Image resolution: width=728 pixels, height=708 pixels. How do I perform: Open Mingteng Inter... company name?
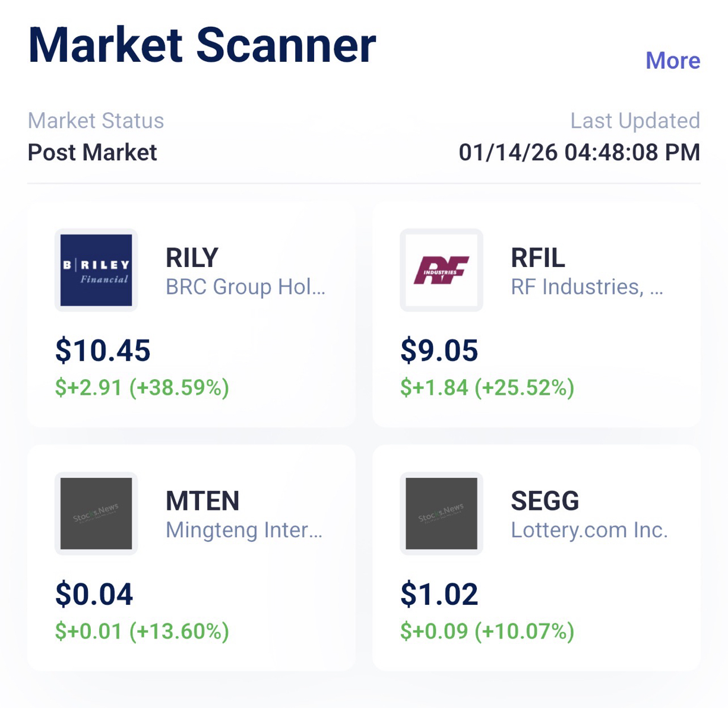coord(244,530)
